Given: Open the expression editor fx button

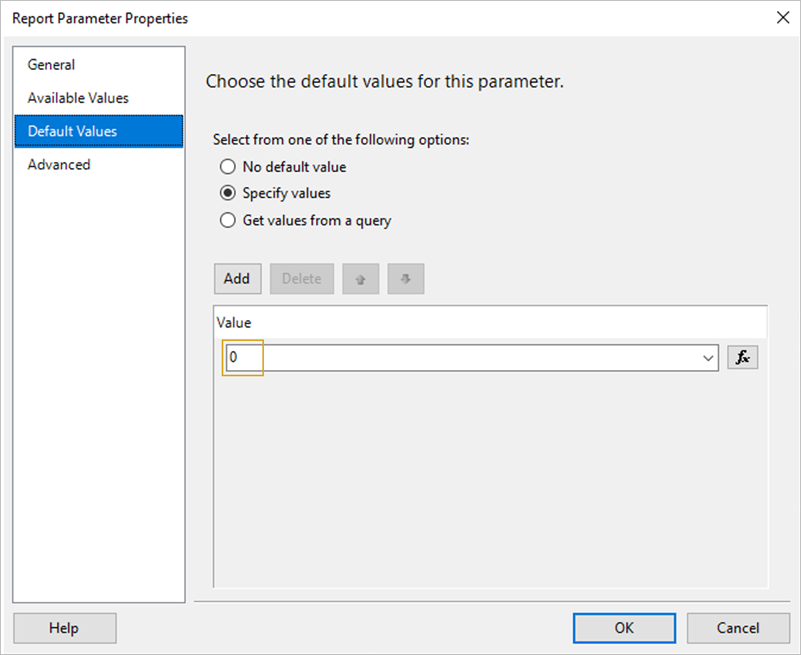Looking at the screenshot, I should [742, 357].
